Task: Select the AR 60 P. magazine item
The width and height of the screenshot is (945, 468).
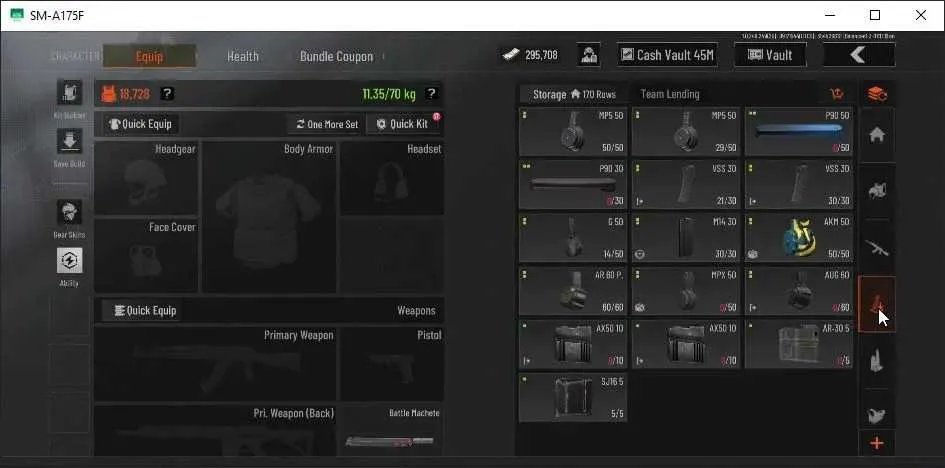Action: click(573, 291)
